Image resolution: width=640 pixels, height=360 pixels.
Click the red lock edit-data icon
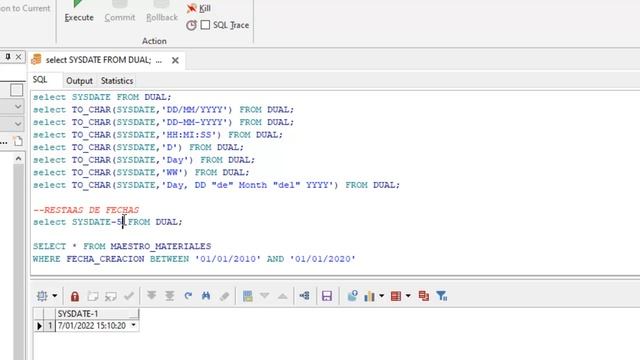(75, 296)
